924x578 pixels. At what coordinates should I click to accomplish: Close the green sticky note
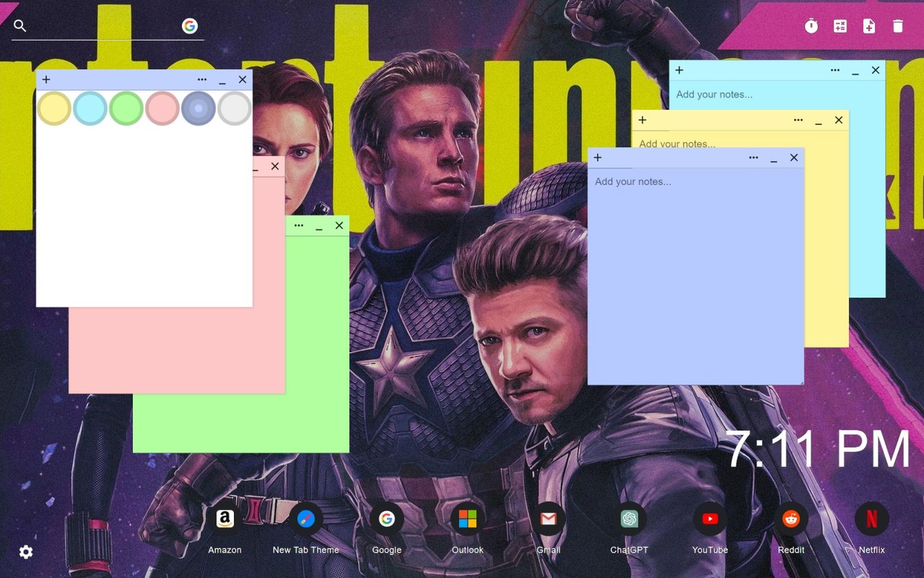click(x=339, y=225)
